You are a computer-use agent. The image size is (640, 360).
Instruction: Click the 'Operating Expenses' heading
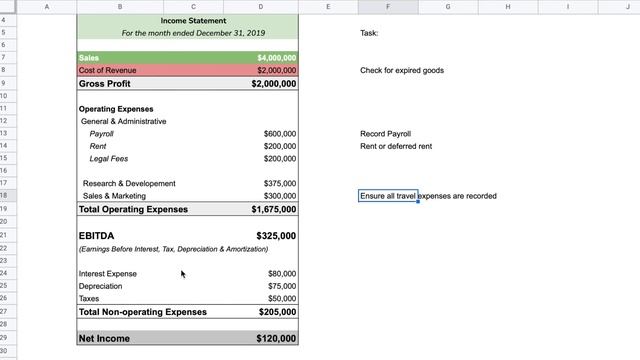[x=116, y=109]
